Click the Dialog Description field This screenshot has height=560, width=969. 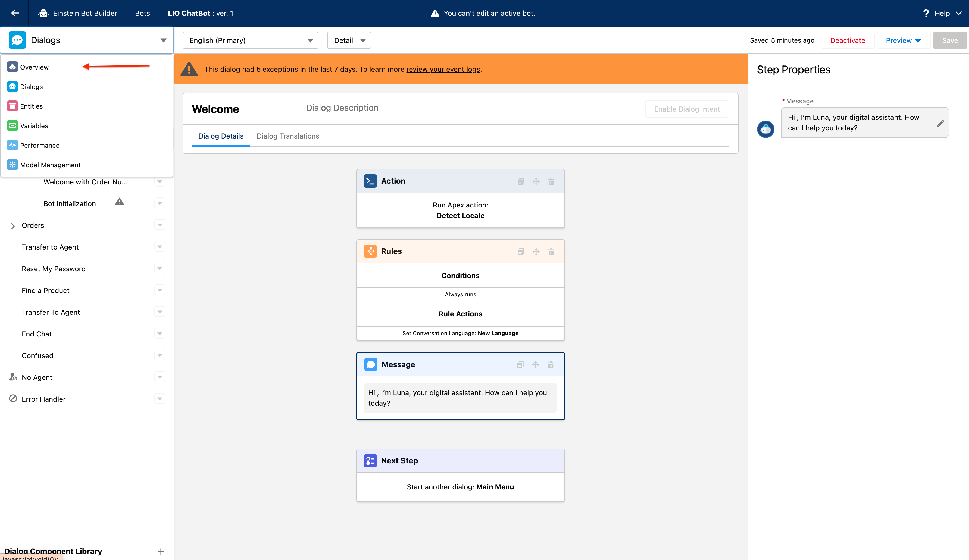tap(342, 108)
